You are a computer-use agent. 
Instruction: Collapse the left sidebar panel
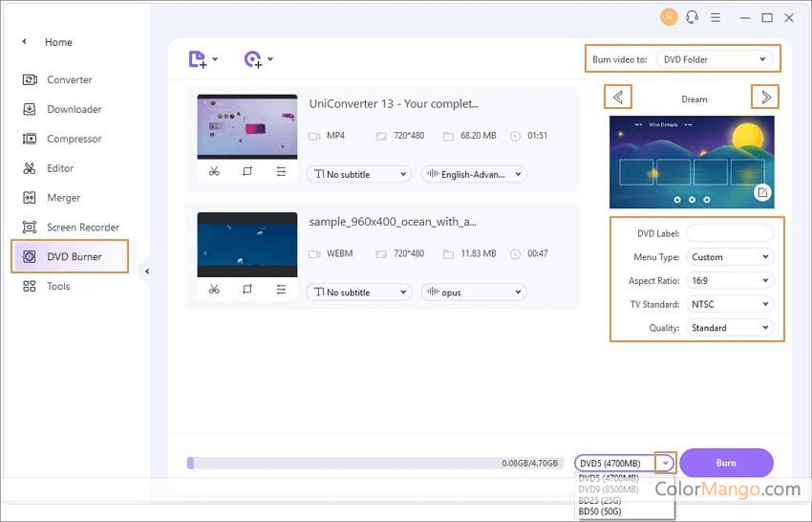pos(147,272)
